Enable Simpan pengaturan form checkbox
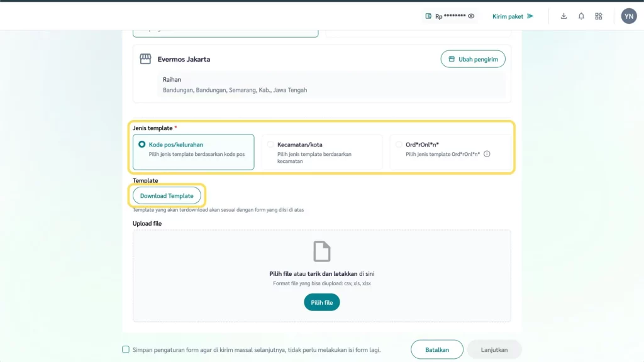 126,349
